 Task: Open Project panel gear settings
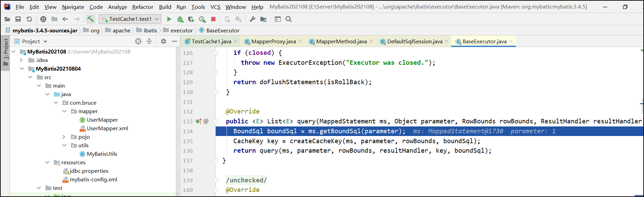click(164, 41)
